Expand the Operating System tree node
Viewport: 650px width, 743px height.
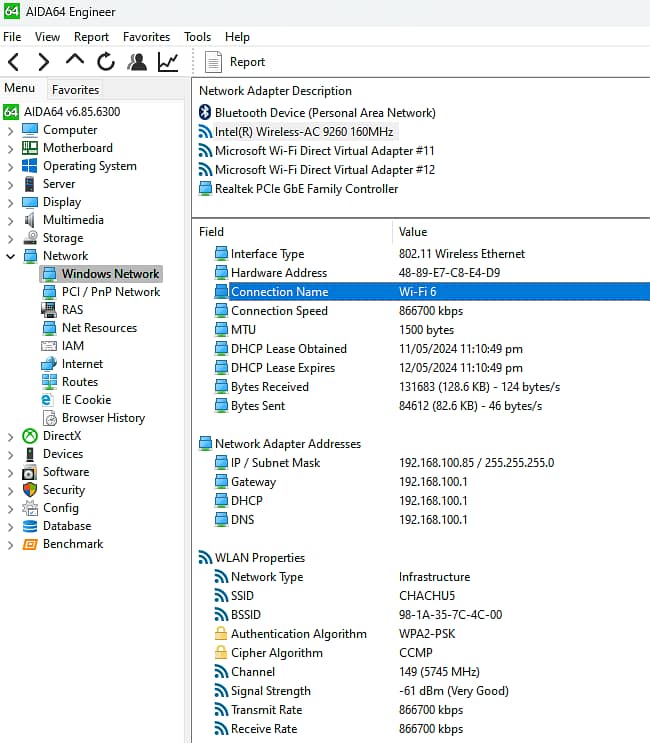pos(10,166)
